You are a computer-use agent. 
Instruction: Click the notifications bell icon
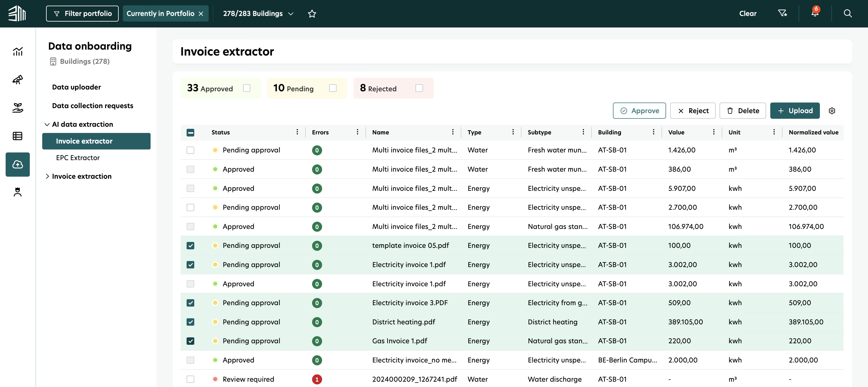pyautogui.click(x=815, y=14)
